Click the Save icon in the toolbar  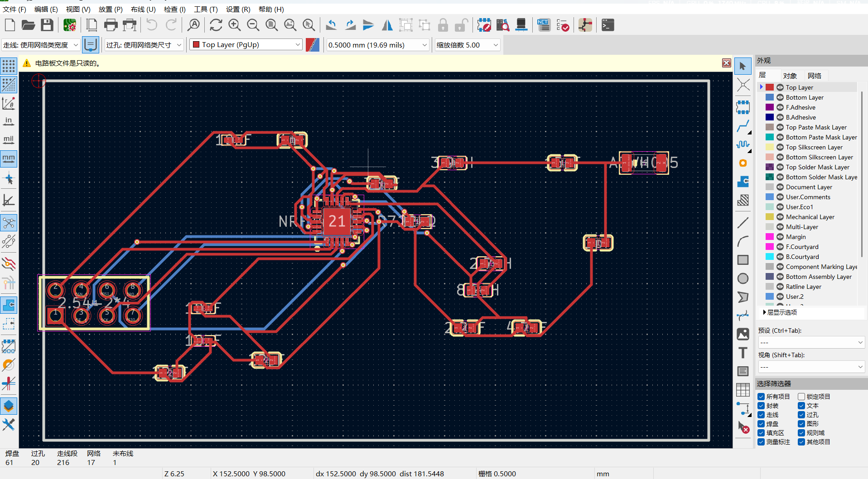(x=47, y=25)
